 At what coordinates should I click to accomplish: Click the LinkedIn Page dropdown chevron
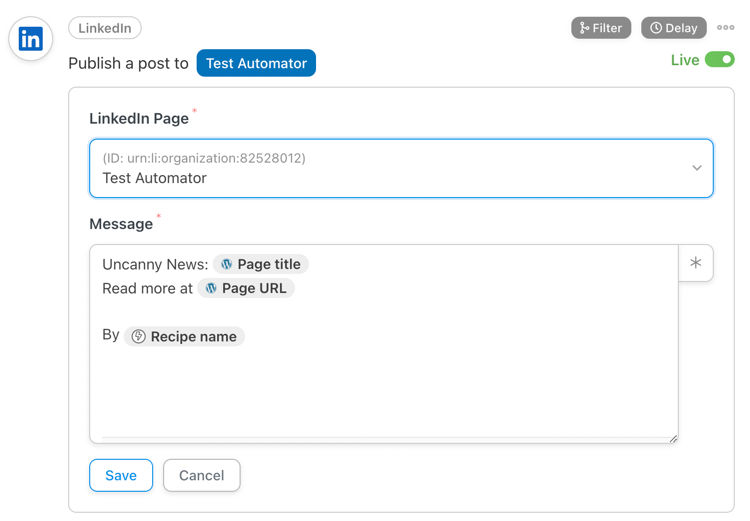[697, 168]
